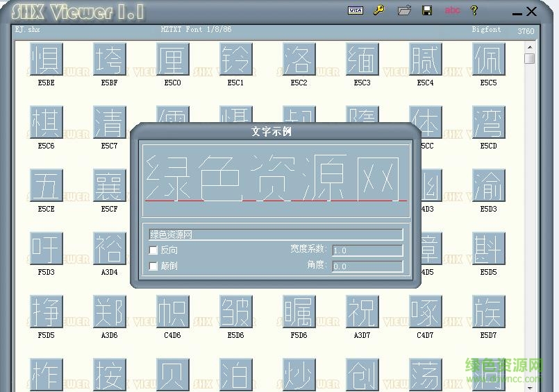
Task: Click the 宽度系数 width factor field
Action: click(367, 250)
